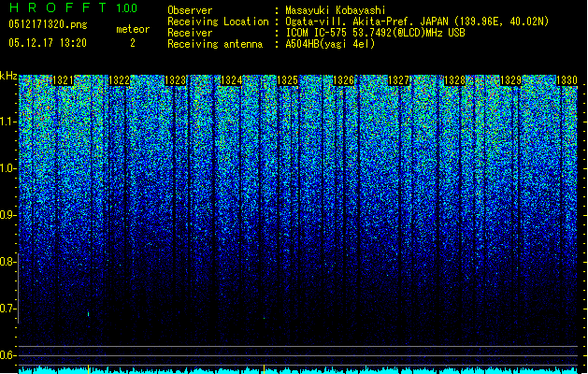The image size is (588, 374).
Task: Click the cyan signal level strip at bottom
Action: click(x=298, y=370)
